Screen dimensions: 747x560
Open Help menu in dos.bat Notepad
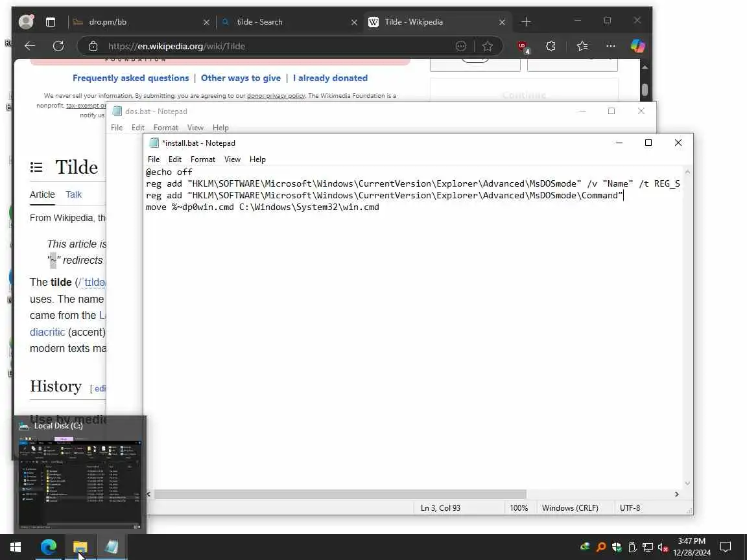pyautogui.click(x=220, y=128)
